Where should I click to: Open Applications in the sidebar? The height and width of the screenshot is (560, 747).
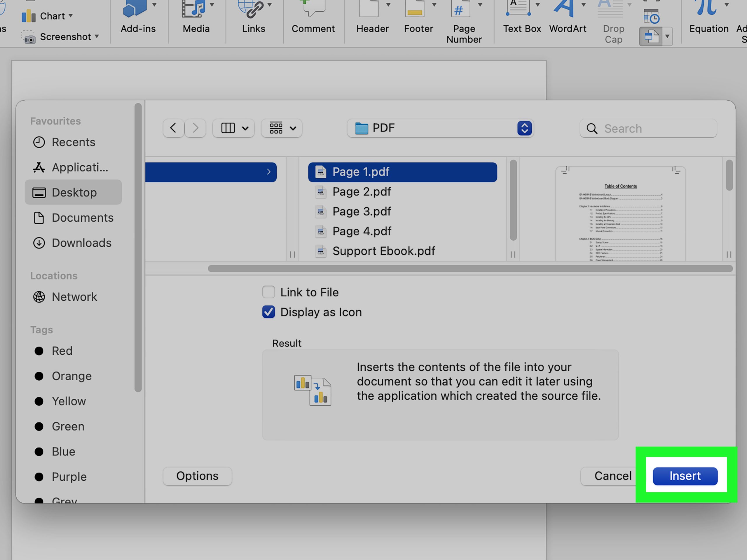pyautogui.click(x=73, y=167)
